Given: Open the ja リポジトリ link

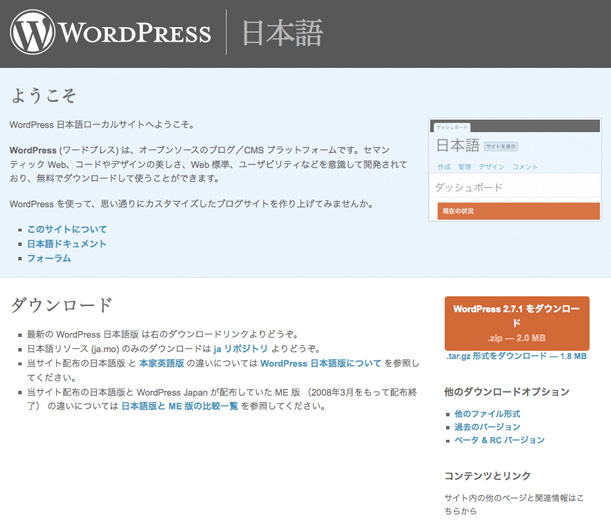Looking at the screenshot, I should pos(240,349).
